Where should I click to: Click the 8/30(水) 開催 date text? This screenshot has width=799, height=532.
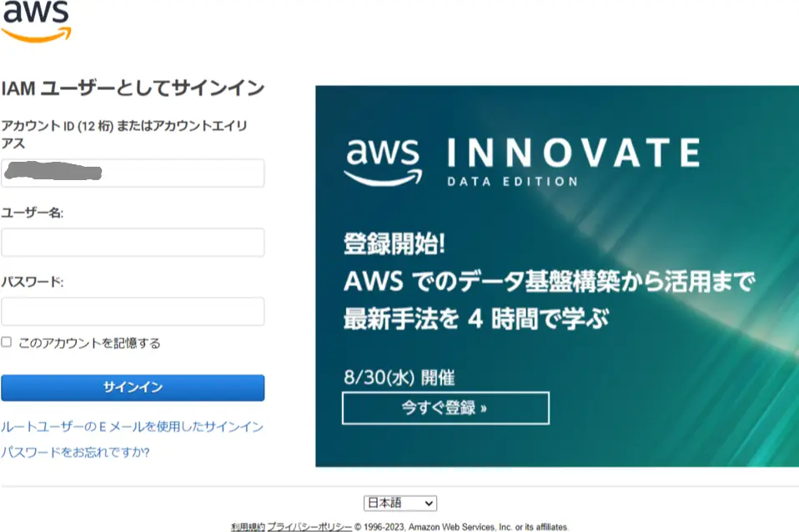pyautogui.click(x=399, y=378)
